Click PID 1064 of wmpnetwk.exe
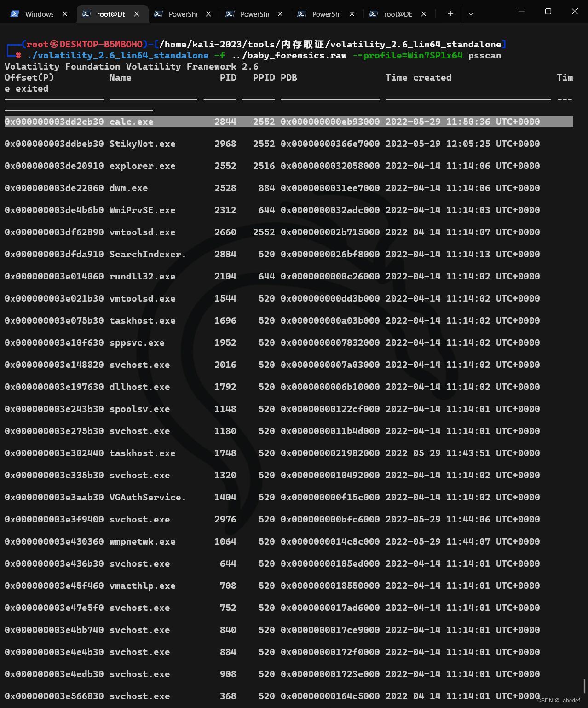 click(x=225, y=541)
